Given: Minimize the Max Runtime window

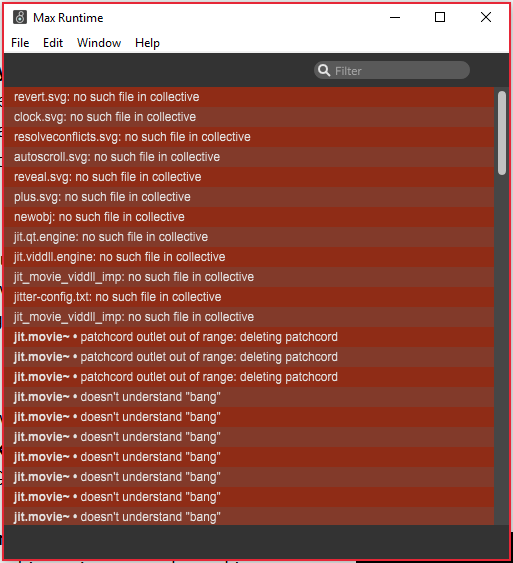Looking at the screenshot, I should 395,17.
